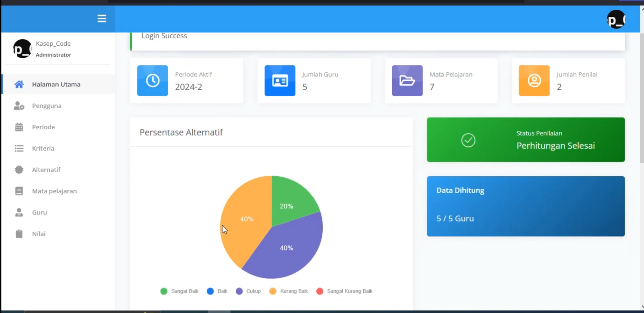Click the Data Dihitung card
644x313 pixels.
tap(526, 206)
